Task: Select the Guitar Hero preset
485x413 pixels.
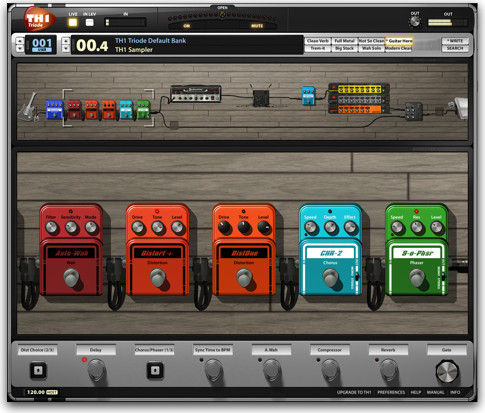Action: pos(399,41)
